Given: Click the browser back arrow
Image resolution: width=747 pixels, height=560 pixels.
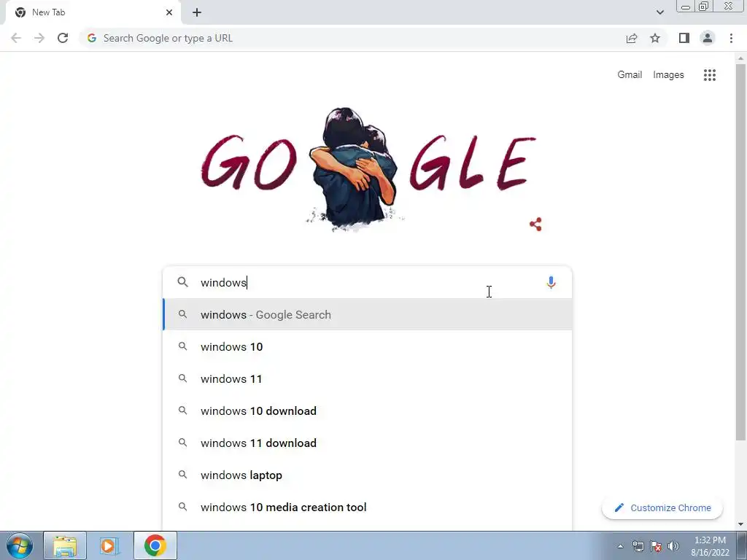Looking at the screenshot, I should click(16, 38).
